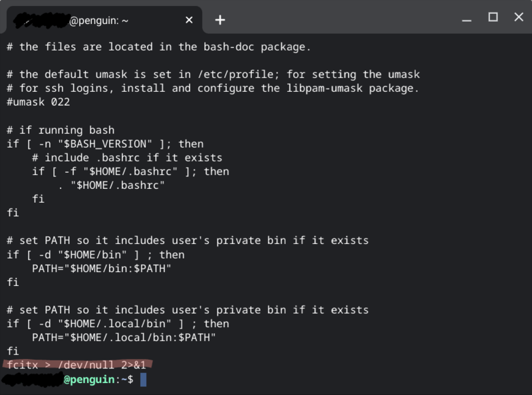Maximize the terminal window
This screenshot has width=532, height=395.
click(x=493, y=17)
